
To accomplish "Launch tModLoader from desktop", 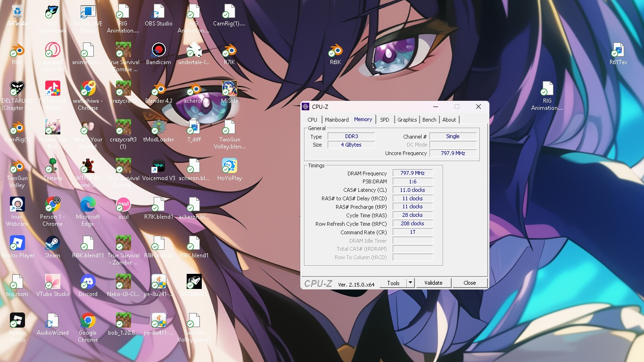I will point(158,131).
